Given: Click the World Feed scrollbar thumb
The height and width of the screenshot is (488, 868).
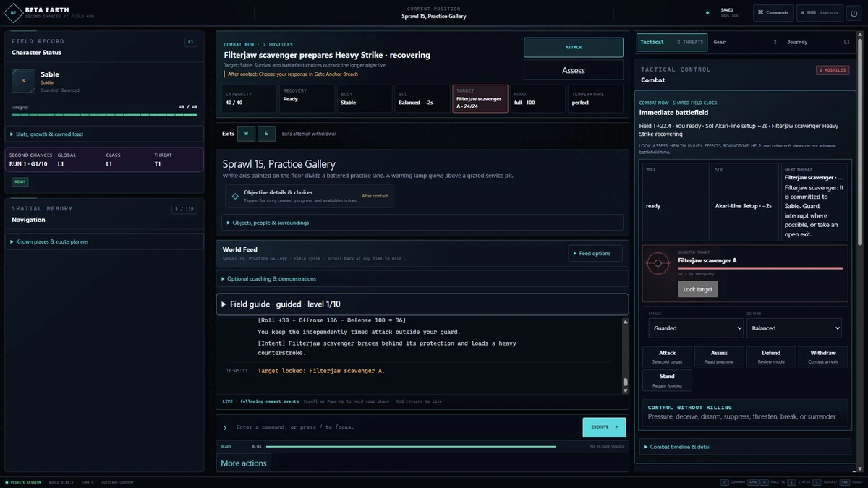Looking at the screenshot, I should click(626, 382).
